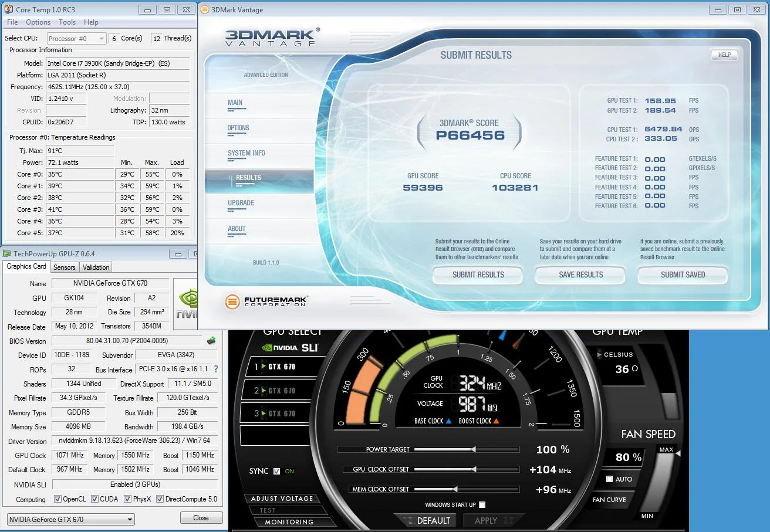
Task: Click the NVIDIA SLI logo in Precision
Action: click(x=291, y=347)
